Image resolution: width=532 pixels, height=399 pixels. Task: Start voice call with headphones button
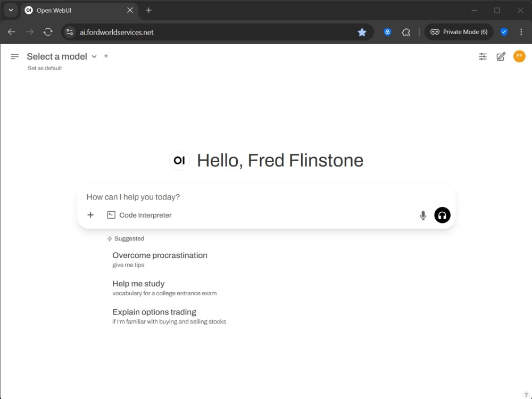tap(442, 215)
